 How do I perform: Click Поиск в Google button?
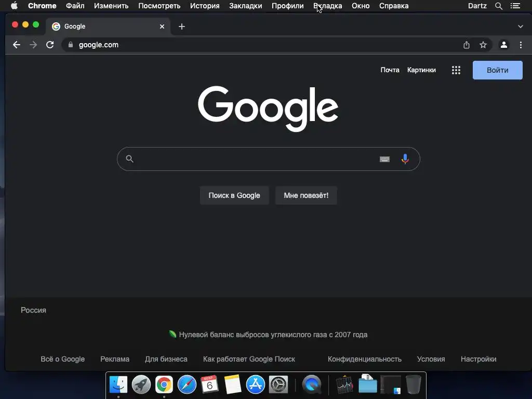coord(234,195)
